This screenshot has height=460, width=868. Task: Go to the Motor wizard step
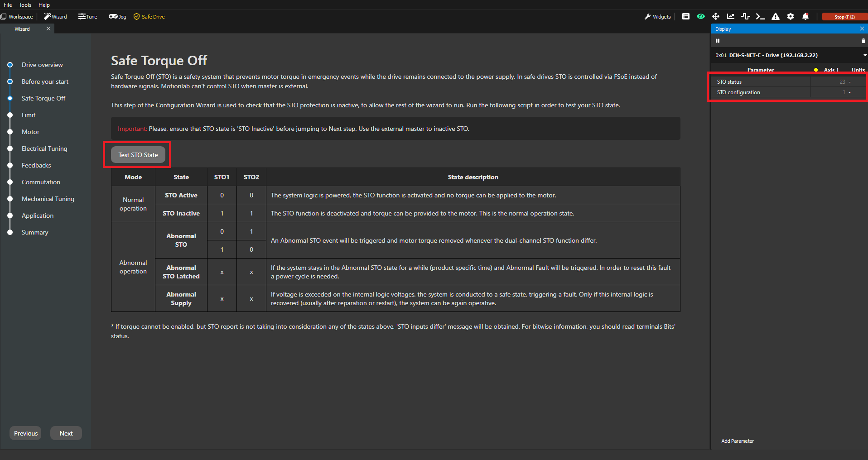(x=30, y=132)
